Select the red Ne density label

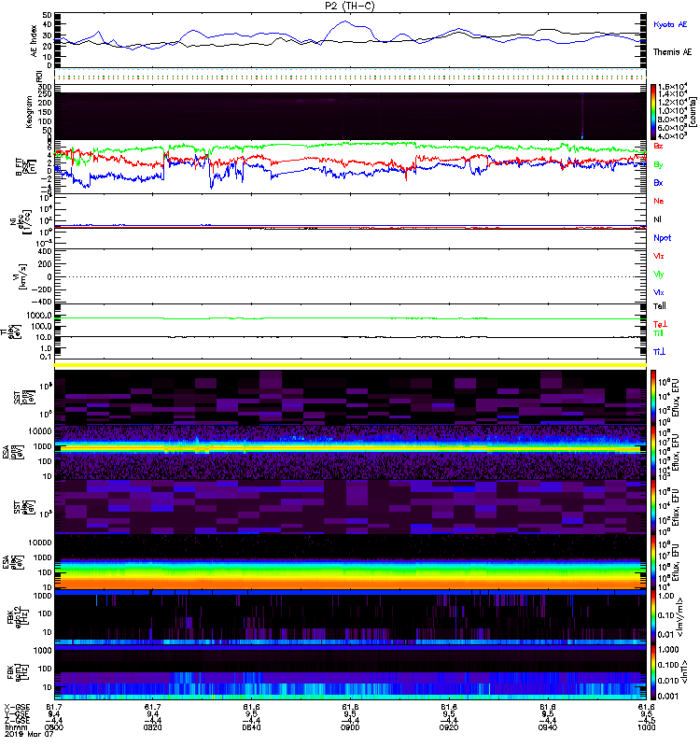(659, 201)
